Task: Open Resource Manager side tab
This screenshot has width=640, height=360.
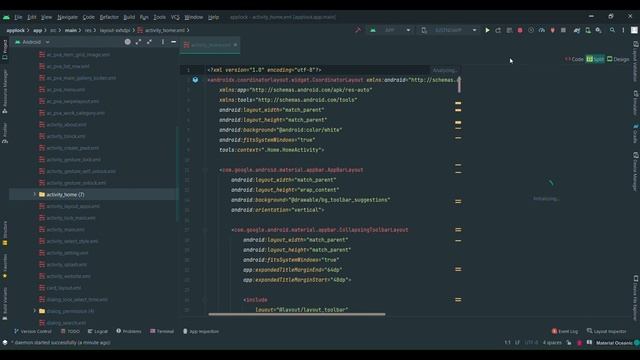Action: (x=5, y=91)
